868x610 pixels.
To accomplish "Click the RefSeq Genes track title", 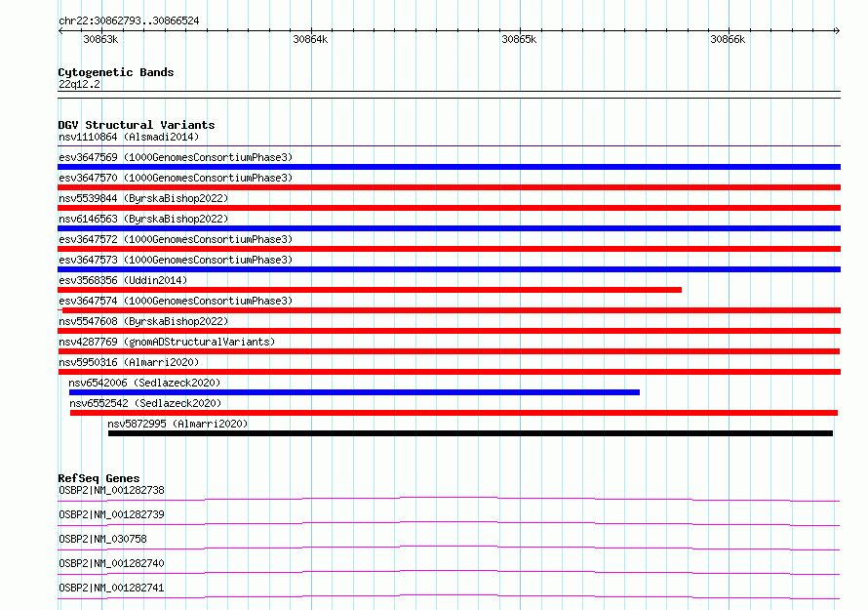I will [99, 478].
